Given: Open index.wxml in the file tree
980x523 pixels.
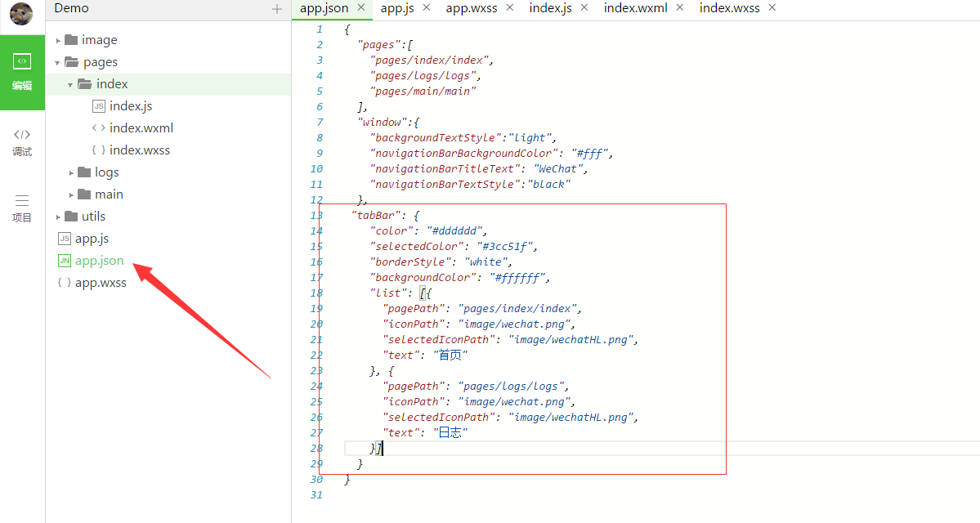Looking at the screenshot, I should point(141,128).
